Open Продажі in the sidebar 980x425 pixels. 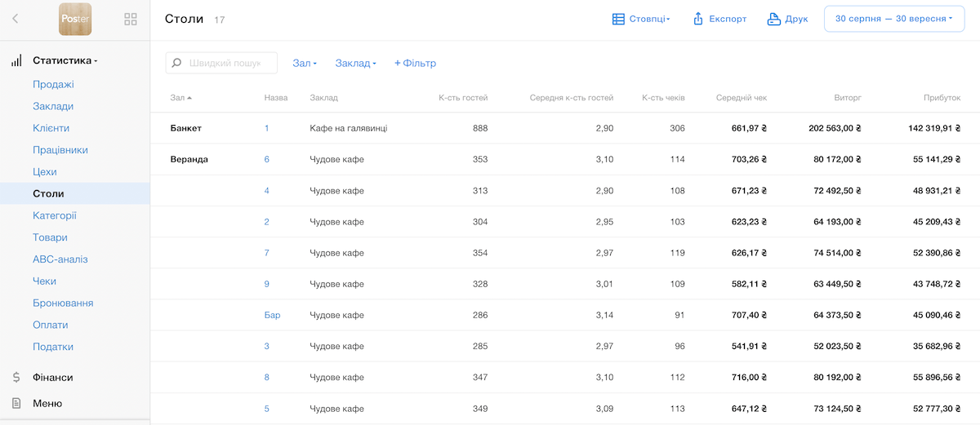click(53, 84)
